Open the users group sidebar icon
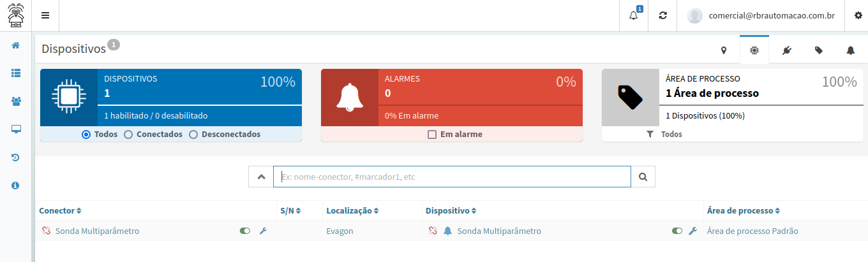 pyautogui.click(x=16, y=101)
